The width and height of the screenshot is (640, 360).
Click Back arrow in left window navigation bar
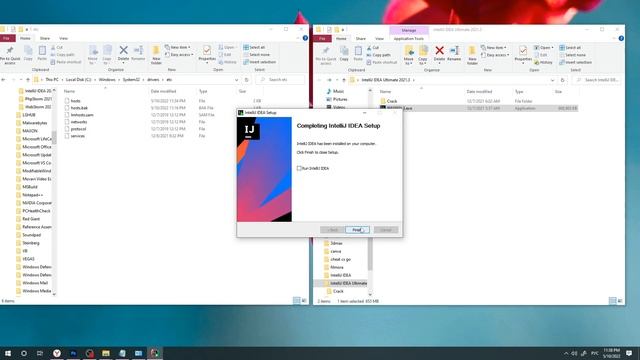[4, 80]
